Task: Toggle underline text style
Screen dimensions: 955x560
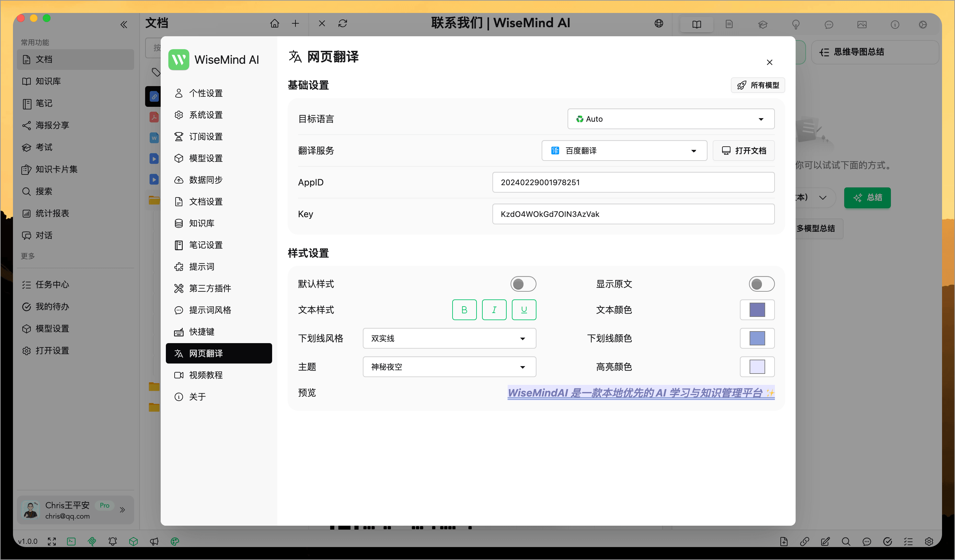Action: tap(524, 309)
